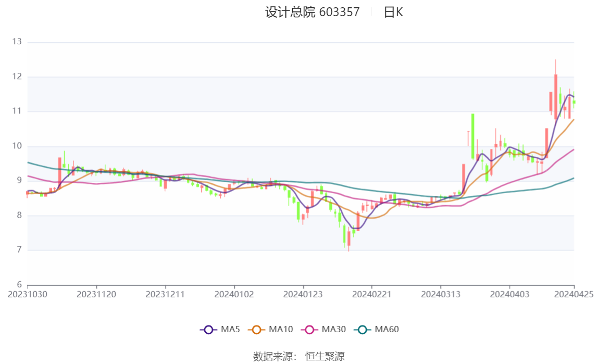Hide the MA60 line via its label
This screenshot has width=598, height=364.
pos(387,329)
